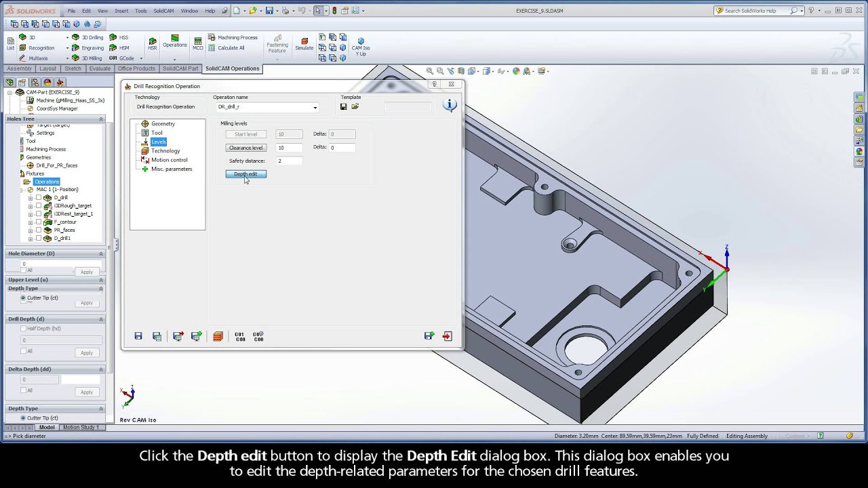
Task: Click the G01 GCode icon in dialog
Action: point(239,335)
